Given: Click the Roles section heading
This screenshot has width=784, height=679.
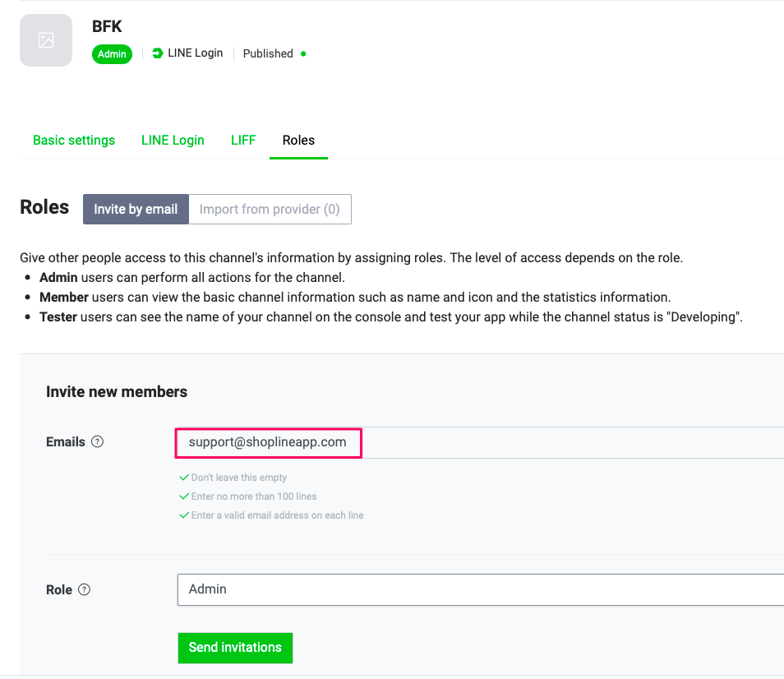Looking at the screenshot, I should click(x=44, y=207).
